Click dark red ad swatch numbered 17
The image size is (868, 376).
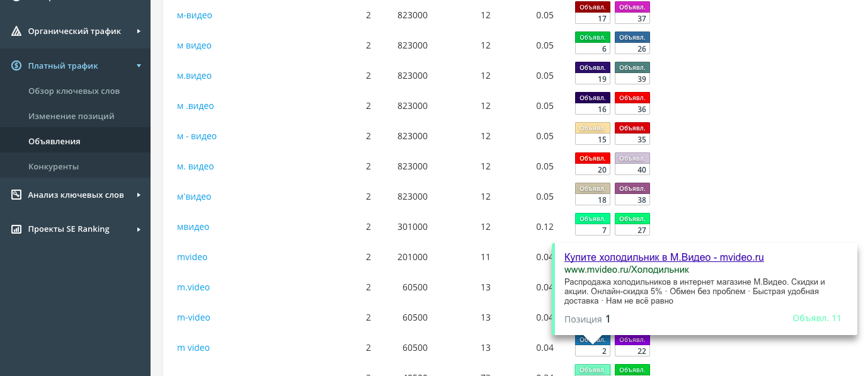click(593, 13)
